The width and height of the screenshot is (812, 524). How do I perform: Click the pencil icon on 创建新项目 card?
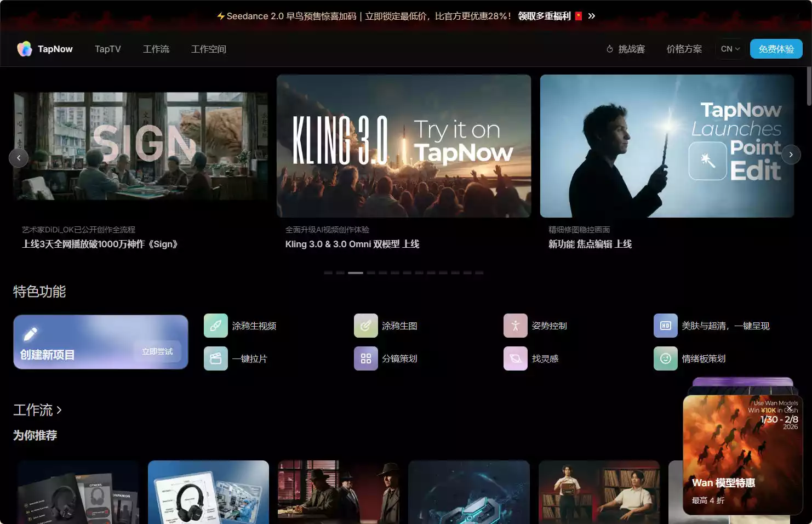tap(31, 334)
